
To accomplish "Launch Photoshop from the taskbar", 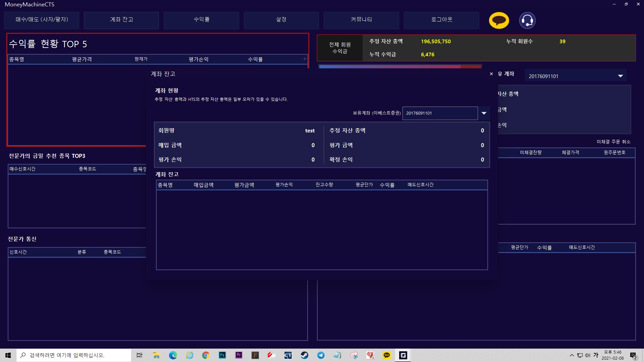I will point(222,355).
